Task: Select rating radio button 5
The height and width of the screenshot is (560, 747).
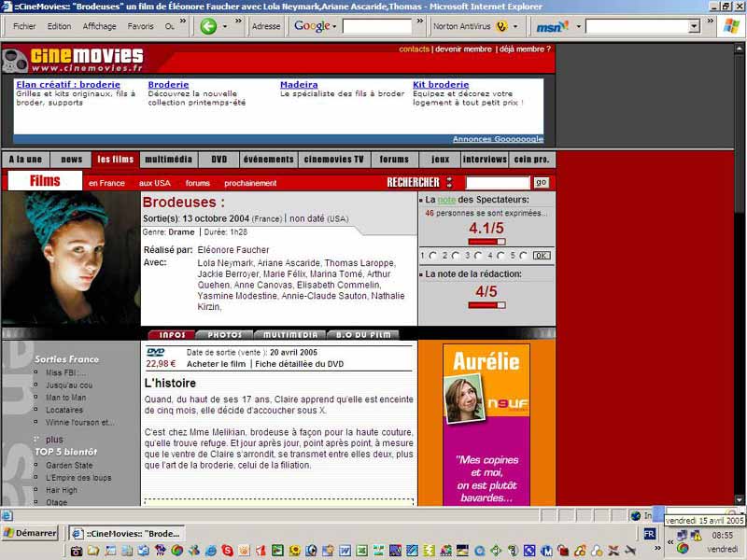Action: [x=524, y=254]
